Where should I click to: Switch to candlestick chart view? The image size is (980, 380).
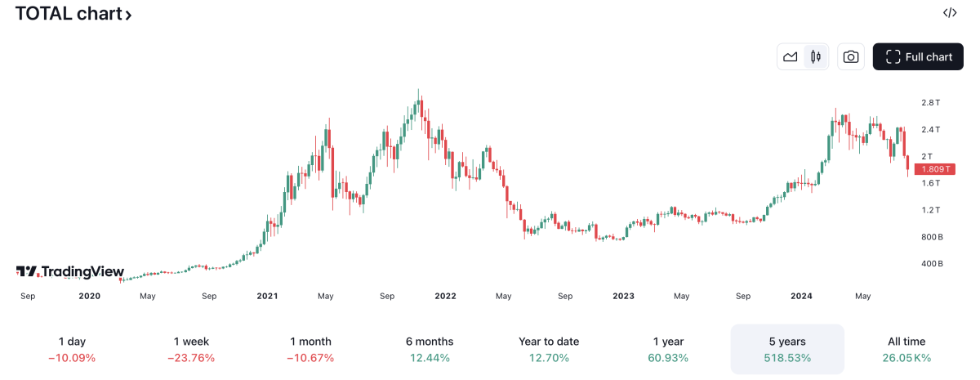[815, 56]
